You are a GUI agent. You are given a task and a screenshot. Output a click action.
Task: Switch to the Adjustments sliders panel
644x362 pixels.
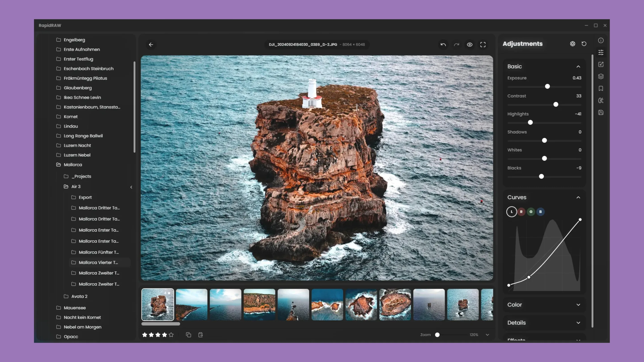[601, 53]
